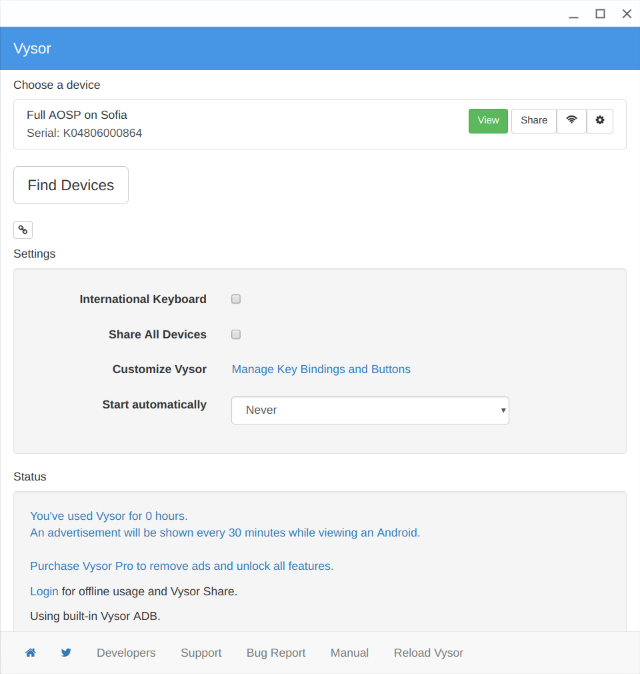640x674 pixels.
Task: Click the Vysor title in the header
Action: point(32,48)
